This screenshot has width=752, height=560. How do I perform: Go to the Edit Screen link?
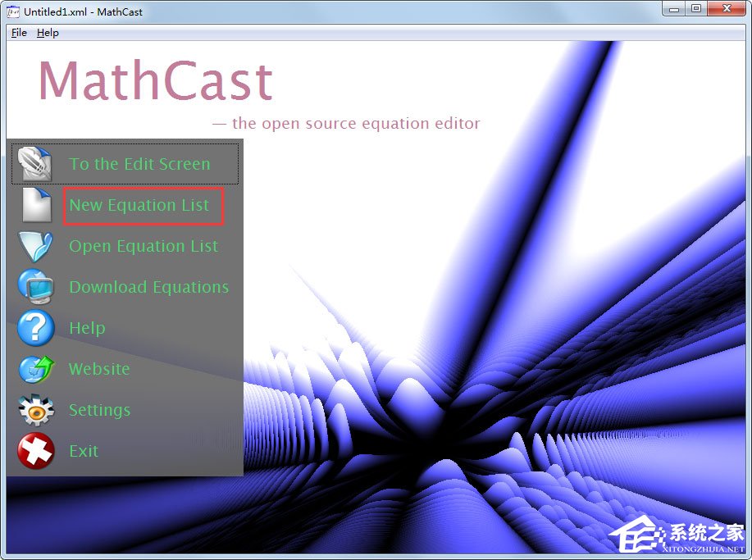(x=139, y=164)
